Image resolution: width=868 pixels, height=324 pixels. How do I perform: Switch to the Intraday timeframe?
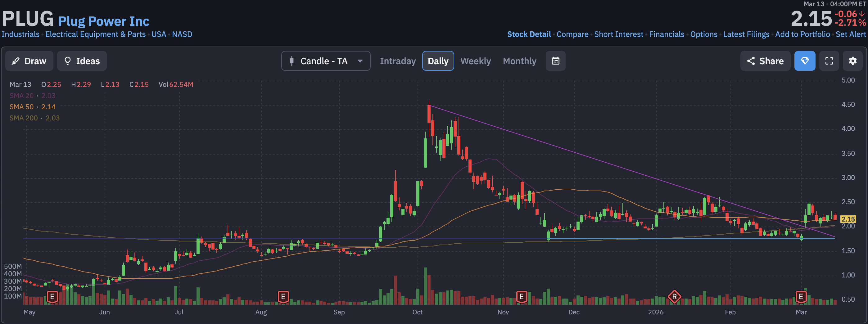398,61
